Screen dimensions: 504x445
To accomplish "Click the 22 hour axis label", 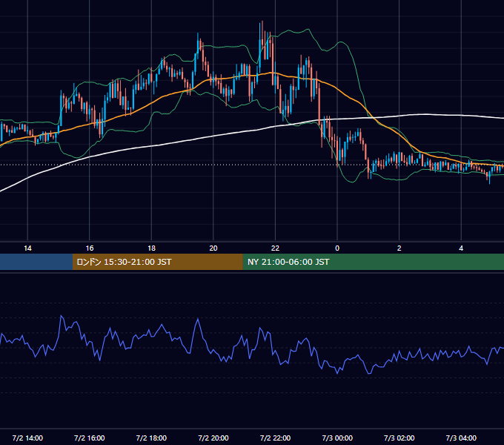I will tap(275, 248).
